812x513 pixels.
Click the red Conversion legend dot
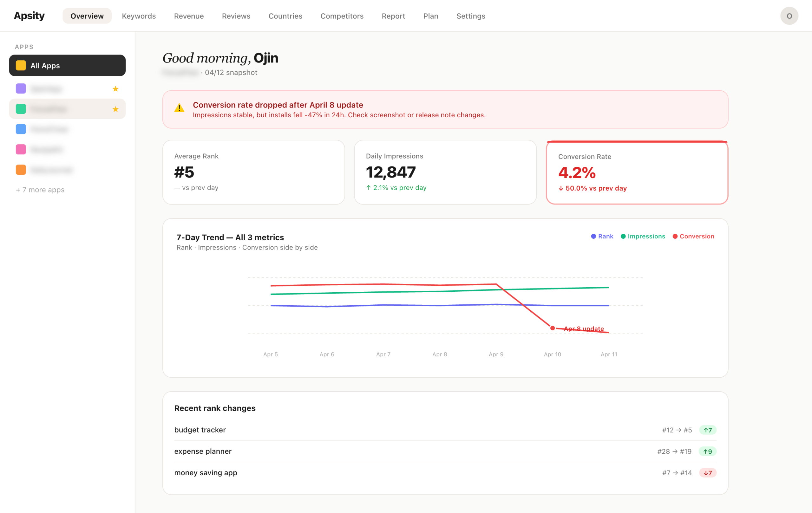pos(675,236)
